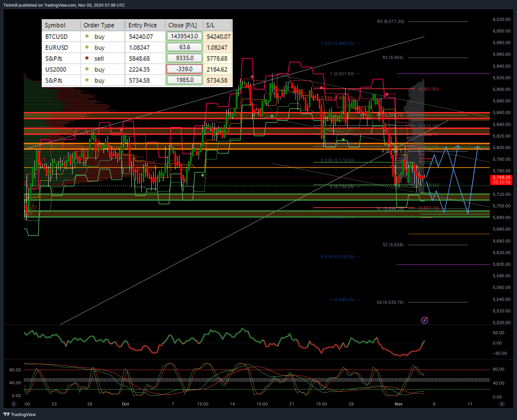Click the S/L column header

coord(218,25)
